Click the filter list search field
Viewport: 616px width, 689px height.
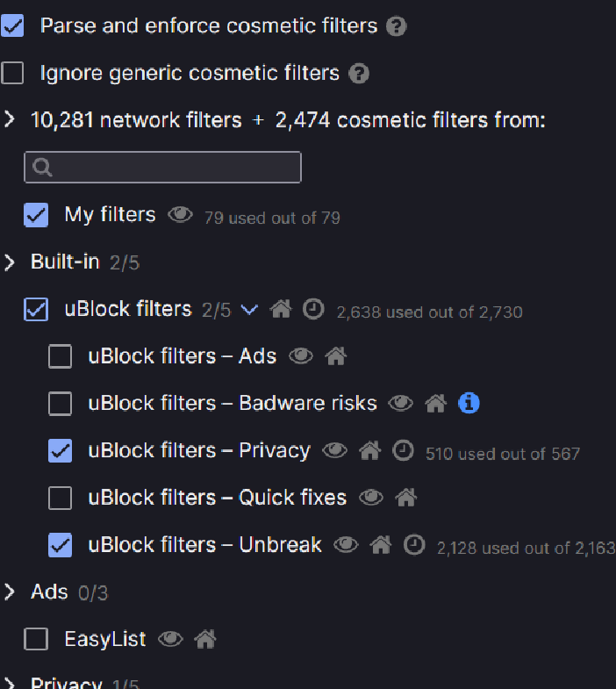click(162, 167)
